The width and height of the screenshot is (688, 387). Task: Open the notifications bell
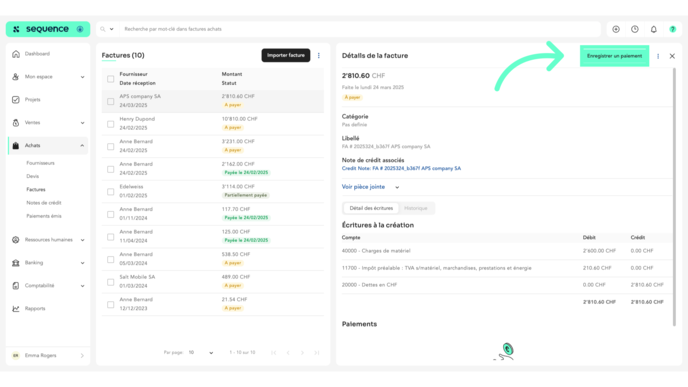tap(654, 29)
